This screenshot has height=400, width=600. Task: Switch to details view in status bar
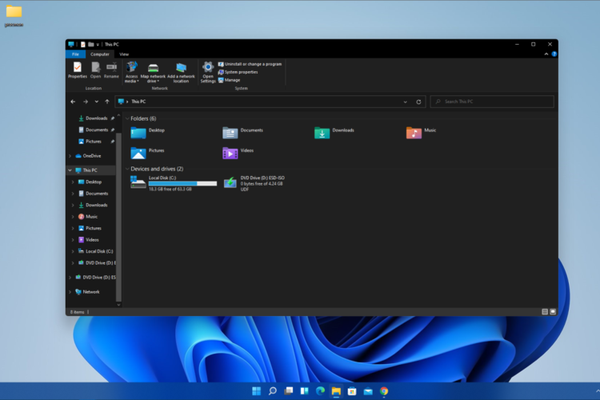coord(544,312)
